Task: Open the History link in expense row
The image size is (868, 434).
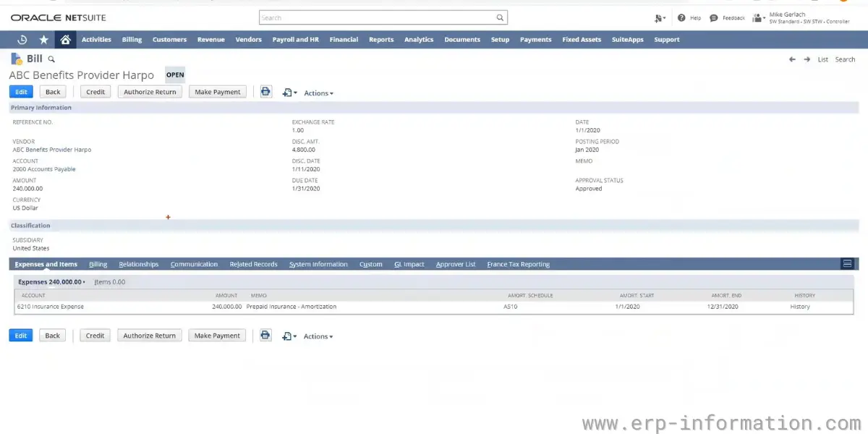Action: [x=800, y=307]
